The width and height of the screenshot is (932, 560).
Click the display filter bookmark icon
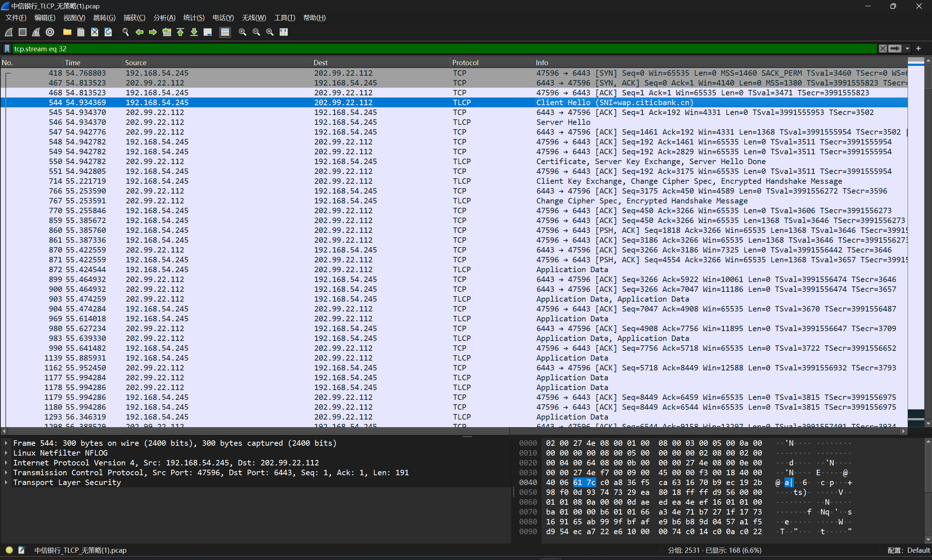[x=7, y=49]
